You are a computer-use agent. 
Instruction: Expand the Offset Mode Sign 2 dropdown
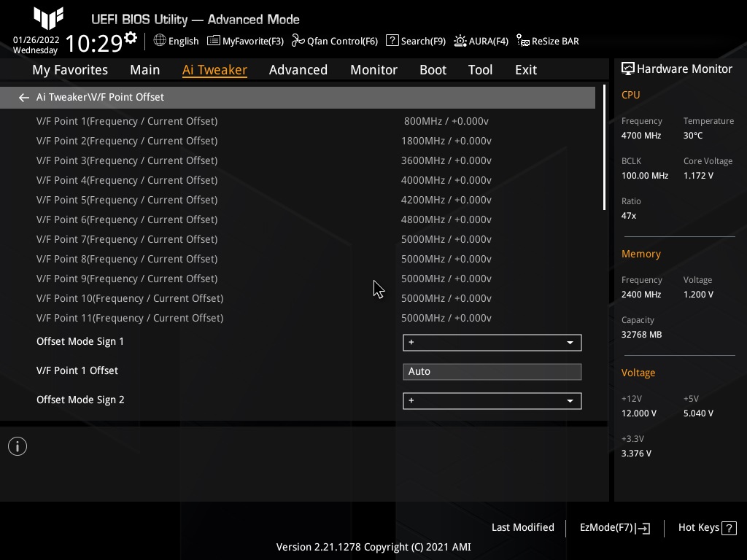tap(492, 401)
